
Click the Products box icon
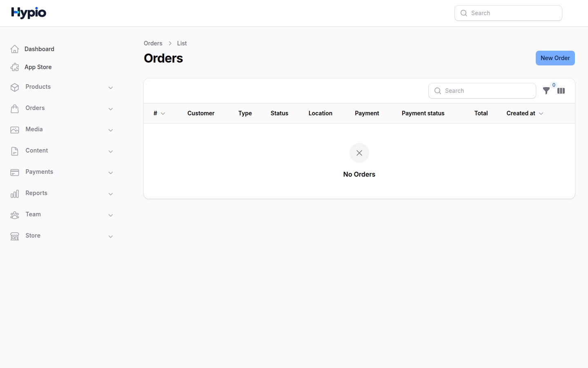coord(15,88)
